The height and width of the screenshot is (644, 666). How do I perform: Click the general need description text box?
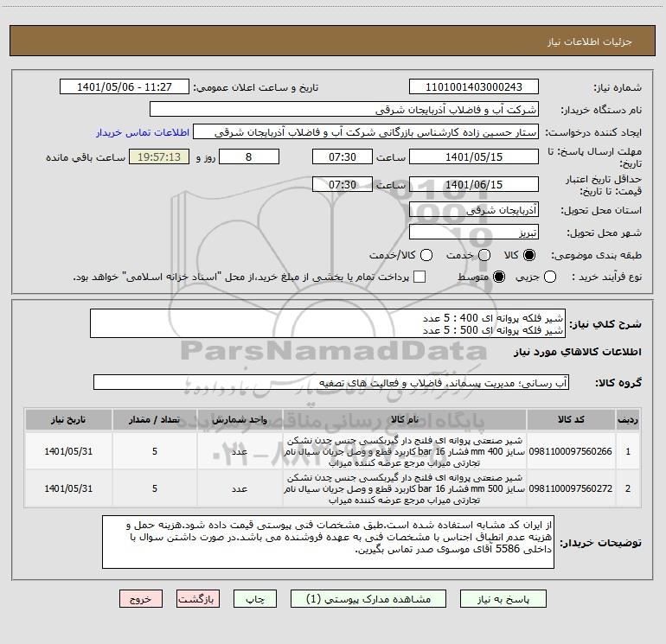pos(328,323)
